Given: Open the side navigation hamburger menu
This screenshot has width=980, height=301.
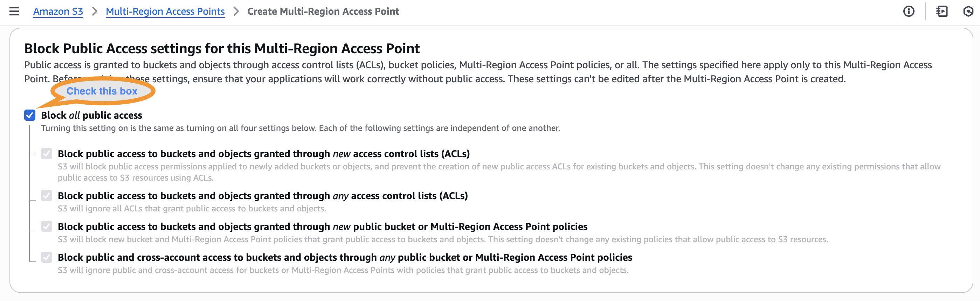Looking at the screenshot, I should [x=14, y=12].
